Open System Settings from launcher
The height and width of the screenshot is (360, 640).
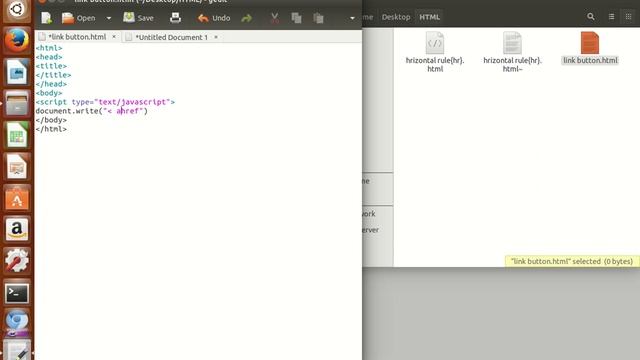(x=17, y=261)
